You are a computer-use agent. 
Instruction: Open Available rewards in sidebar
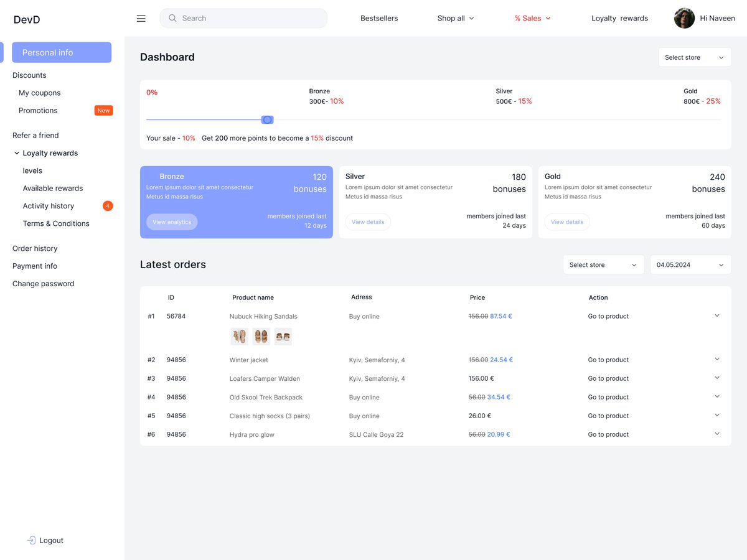(x=53, y=188)
